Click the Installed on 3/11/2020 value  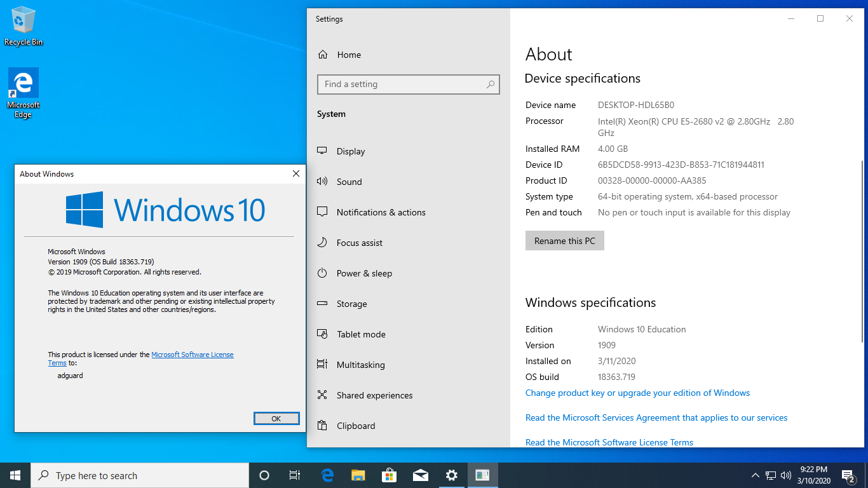(x=616, y=361)
